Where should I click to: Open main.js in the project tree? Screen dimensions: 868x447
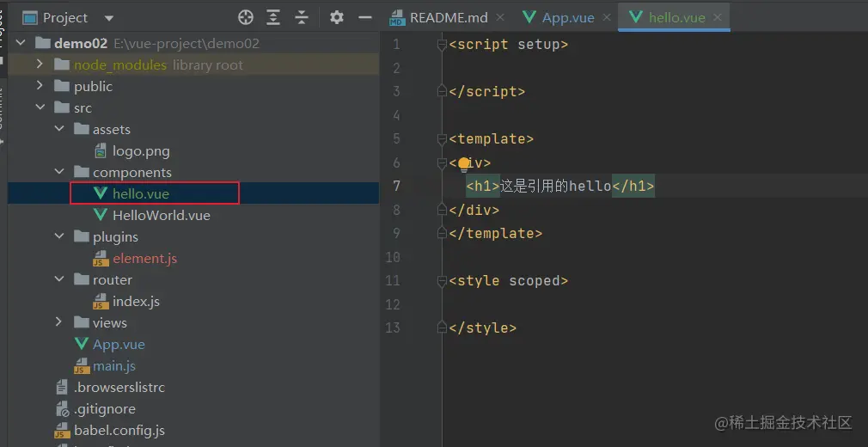[x=113, y=365]
